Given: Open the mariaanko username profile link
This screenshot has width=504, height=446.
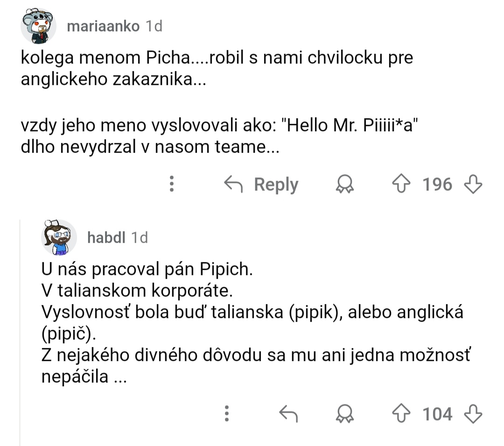Looking at the screenshot, I should (x=103, y=27).
